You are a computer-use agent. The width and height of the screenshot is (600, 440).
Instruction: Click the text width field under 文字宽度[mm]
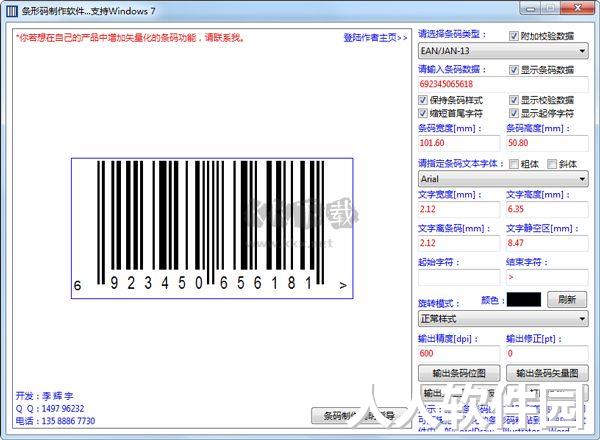[459, 209]
